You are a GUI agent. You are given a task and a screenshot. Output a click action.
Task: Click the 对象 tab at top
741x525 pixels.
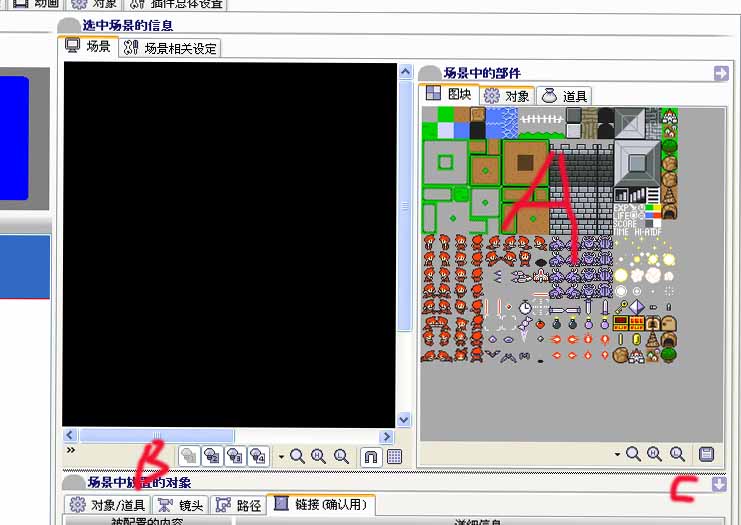(95, 4)
